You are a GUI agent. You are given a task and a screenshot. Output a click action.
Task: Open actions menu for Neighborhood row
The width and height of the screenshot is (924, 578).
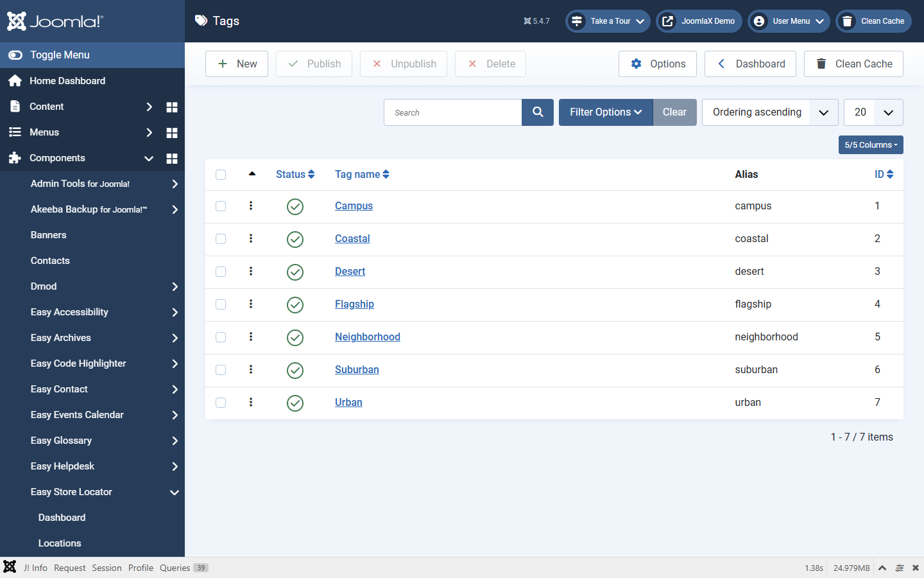[x=251, y=337]
